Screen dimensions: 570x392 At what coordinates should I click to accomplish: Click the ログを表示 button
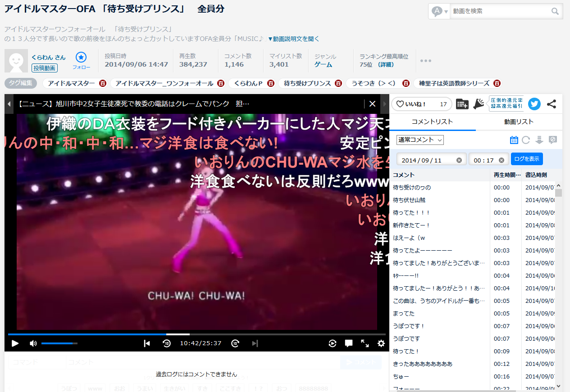(x=527, y=159)
